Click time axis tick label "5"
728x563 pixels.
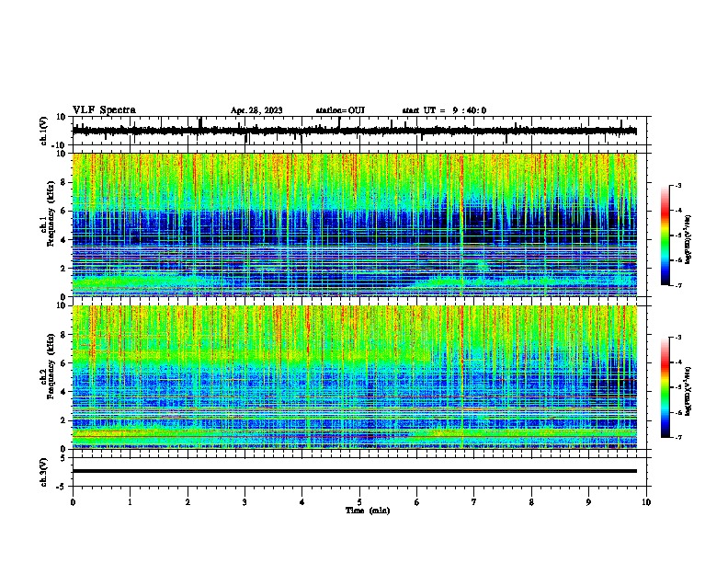click(x=359, y=502)
